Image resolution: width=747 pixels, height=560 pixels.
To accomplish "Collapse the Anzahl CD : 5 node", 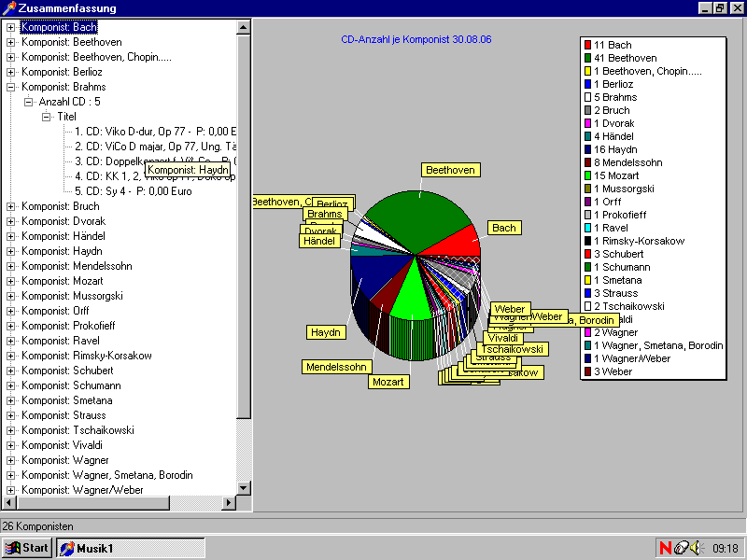I will (x=28, y=102).
